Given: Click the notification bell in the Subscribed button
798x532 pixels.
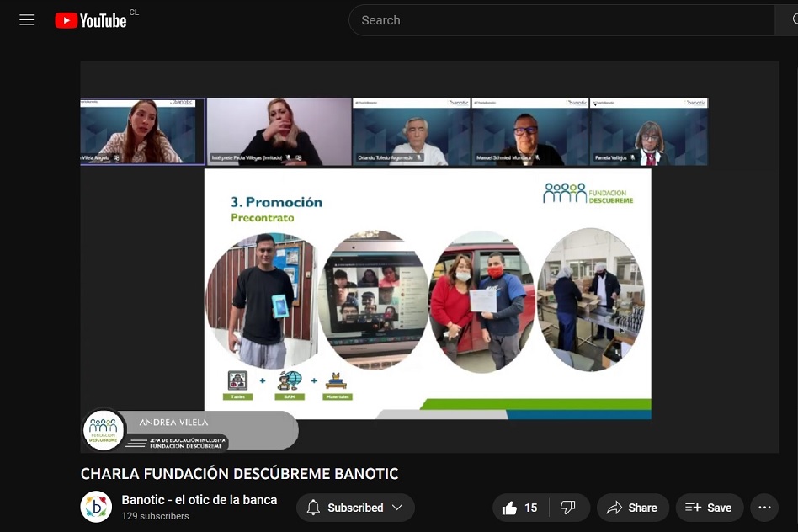Looking at the screenshot, I should point(314,508).
